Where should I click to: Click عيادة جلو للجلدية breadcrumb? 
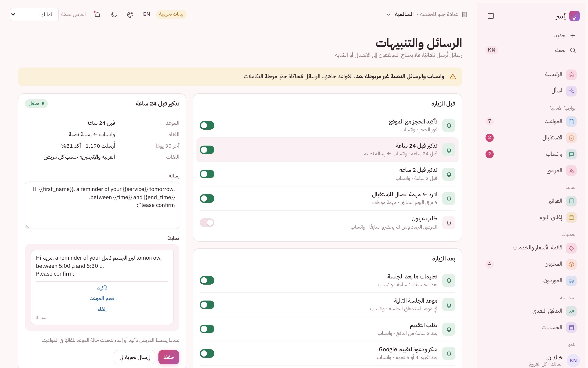pos(439,14)
